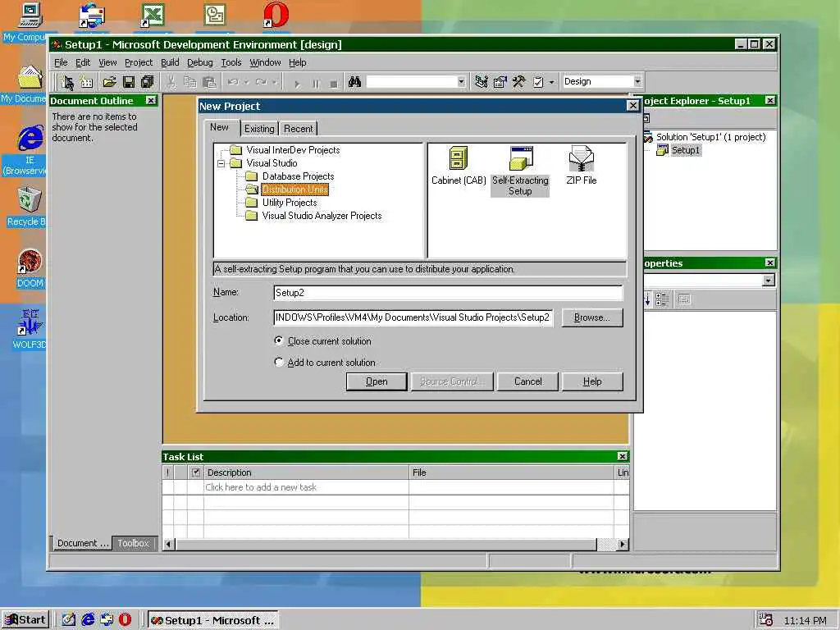Click the Cut scissors toolbar icon
Screen dimensions: 840x630
[x=171, y=82]
